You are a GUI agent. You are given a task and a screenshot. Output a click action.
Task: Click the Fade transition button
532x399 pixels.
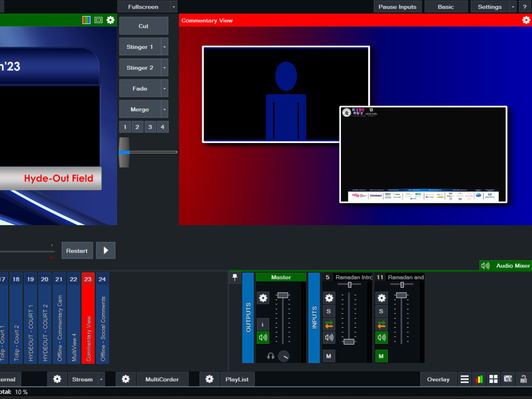140,88
